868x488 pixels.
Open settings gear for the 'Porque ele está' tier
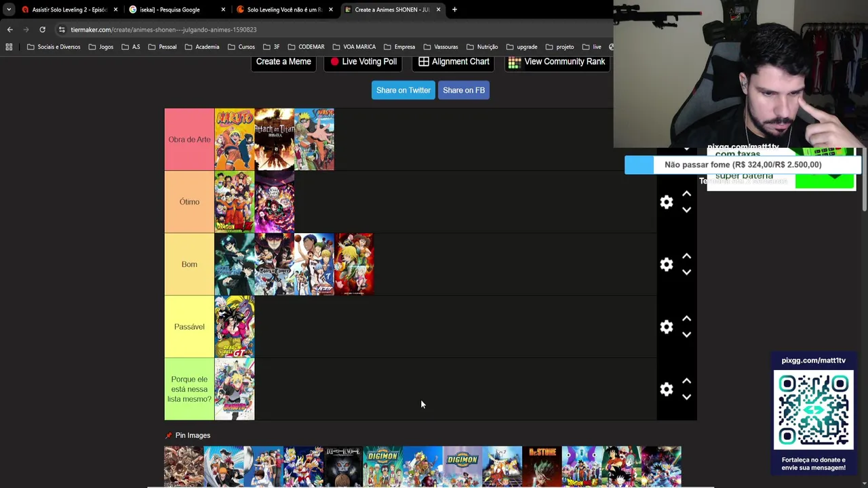(667, 389)
